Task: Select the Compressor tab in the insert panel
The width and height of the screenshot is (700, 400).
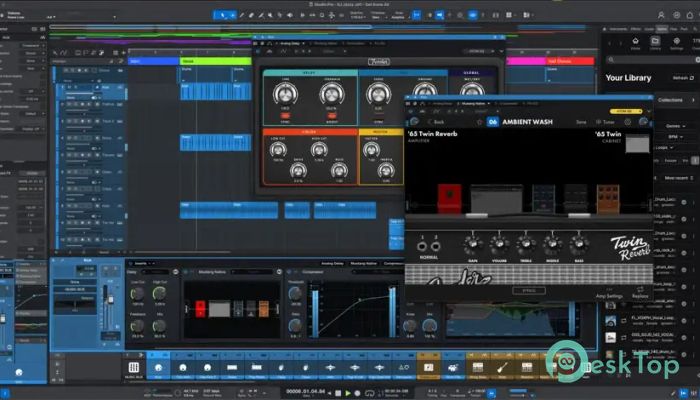Action: tap(393, 263)
